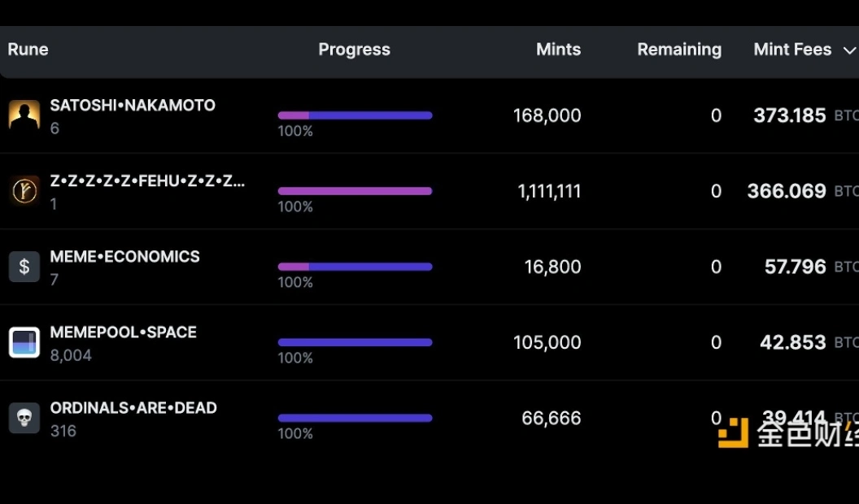Click the ORDINALS•ARE•DEAD skull icon

click(24, 418)
